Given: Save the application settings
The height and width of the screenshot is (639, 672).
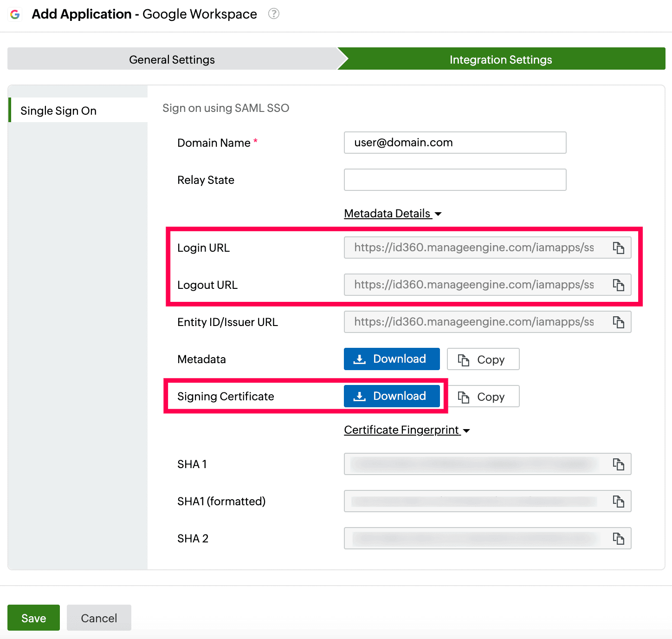Looking at the screenshot, I should point(33,618).
